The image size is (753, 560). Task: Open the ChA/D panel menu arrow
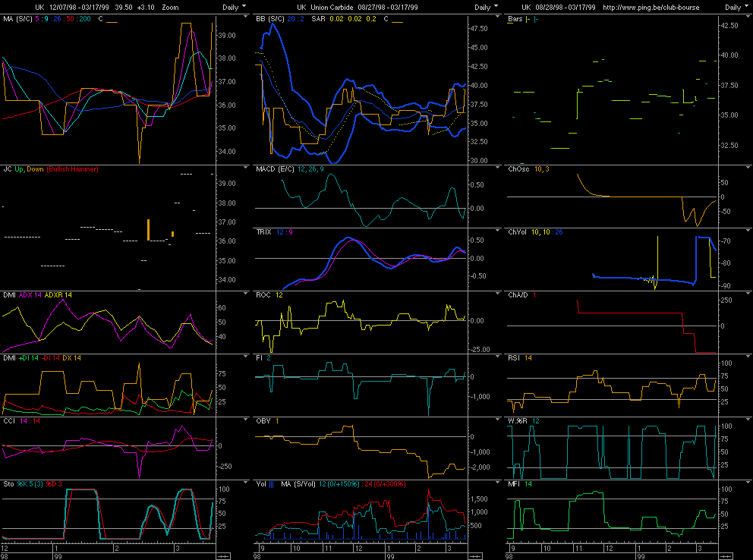(748, 293)
